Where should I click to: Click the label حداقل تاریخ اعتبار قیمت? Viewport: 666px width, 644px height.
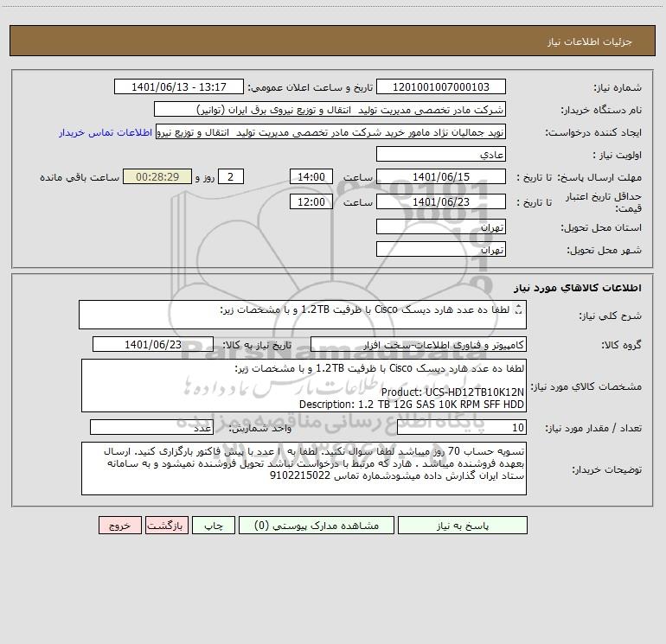(604, 202)
